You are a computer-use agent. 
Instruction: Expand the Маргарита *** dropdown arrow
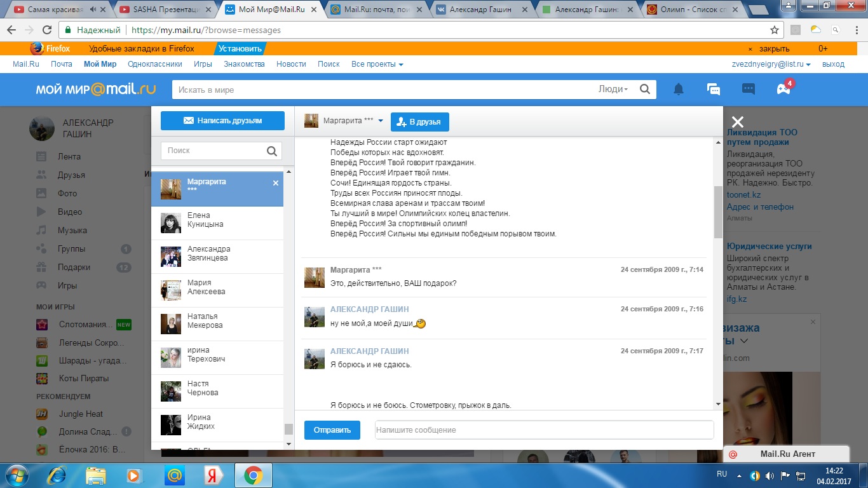click(381, 121)
